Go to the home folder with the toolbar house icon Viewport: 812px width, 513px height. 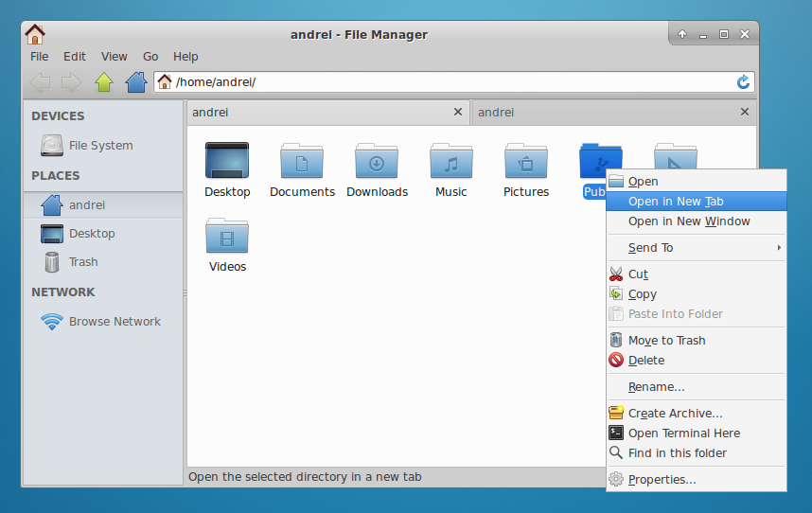pyautogui.click(x=135, y=81)
